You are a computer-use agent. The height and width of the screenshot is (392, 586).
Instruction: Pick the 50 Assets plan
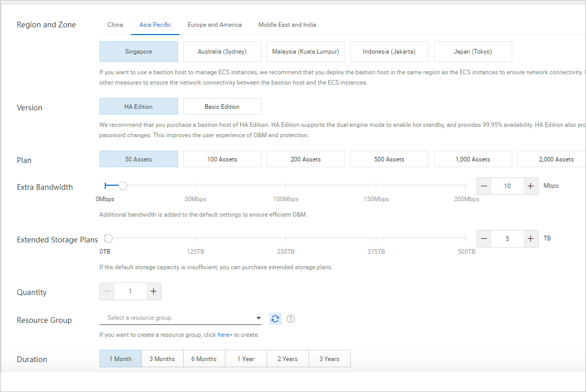(139, 159)
